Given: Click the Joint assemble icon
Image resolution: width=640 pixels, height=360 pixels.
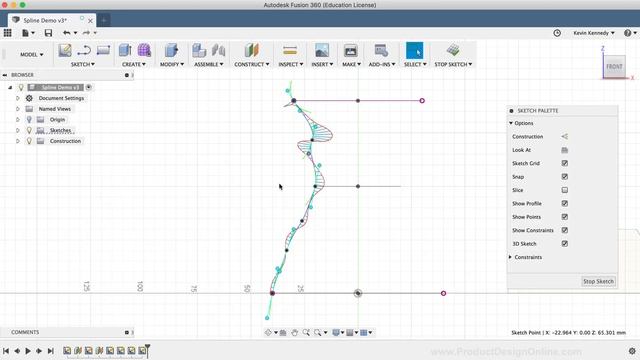Looking at the screenshot, I should [218, 51].
